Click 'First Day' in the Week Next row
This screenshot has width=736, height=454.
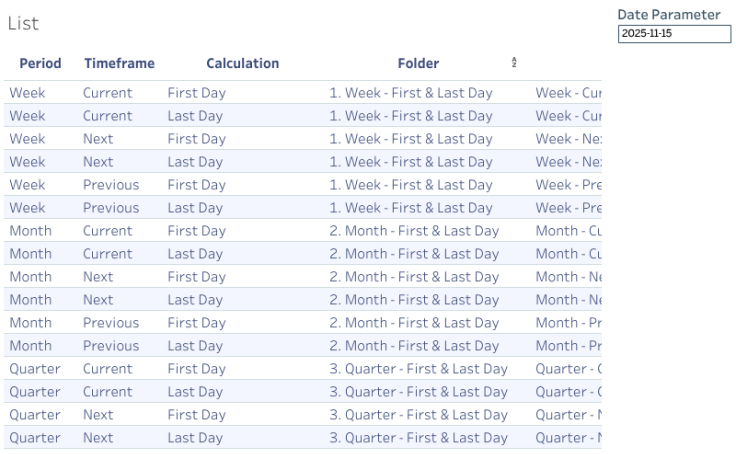[196, 139]
